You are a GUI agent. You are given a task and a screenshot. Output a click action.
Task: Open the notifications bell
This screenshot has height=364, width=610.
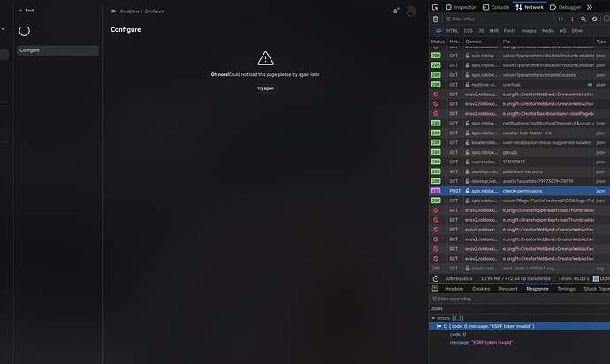395,11
